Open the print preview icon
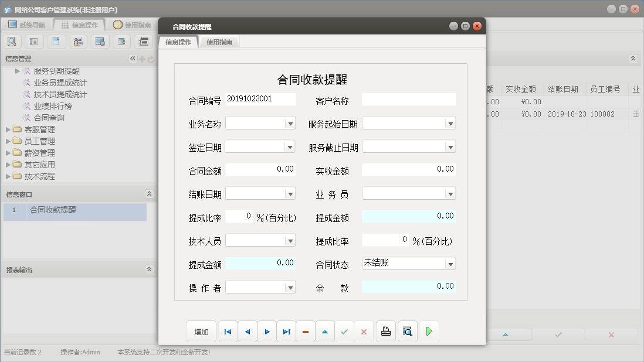 tap(407, 331)
